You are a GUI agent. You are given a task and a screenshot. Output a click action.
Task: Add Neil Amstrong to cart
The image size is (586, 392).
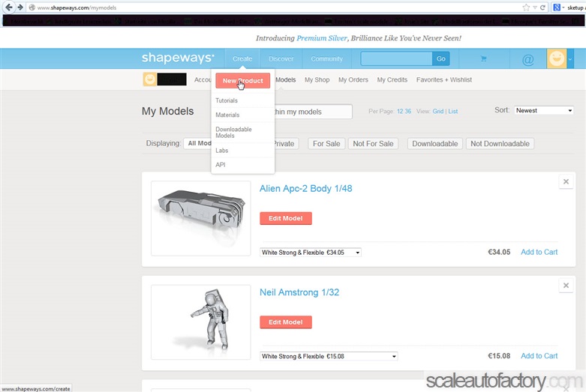[x=539, y=356]
